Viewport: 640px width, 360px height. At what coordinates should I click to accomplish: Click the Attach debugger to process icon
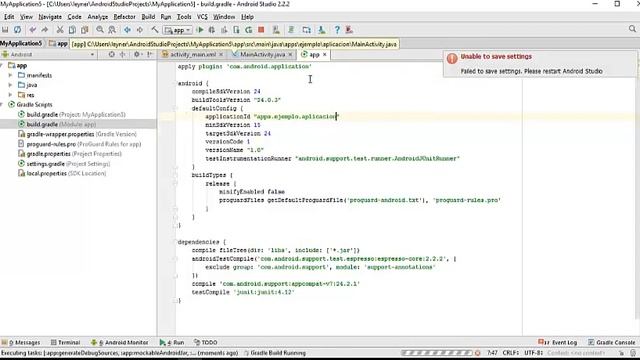pyautogui.click(x=236, y=30)
